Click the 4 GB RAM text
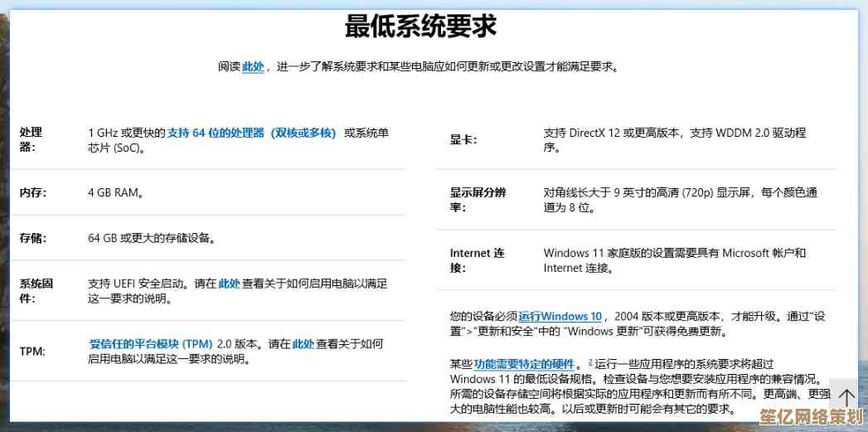Image resolution: width=868 pixels, height=432 pixels. tap(117, 192)
